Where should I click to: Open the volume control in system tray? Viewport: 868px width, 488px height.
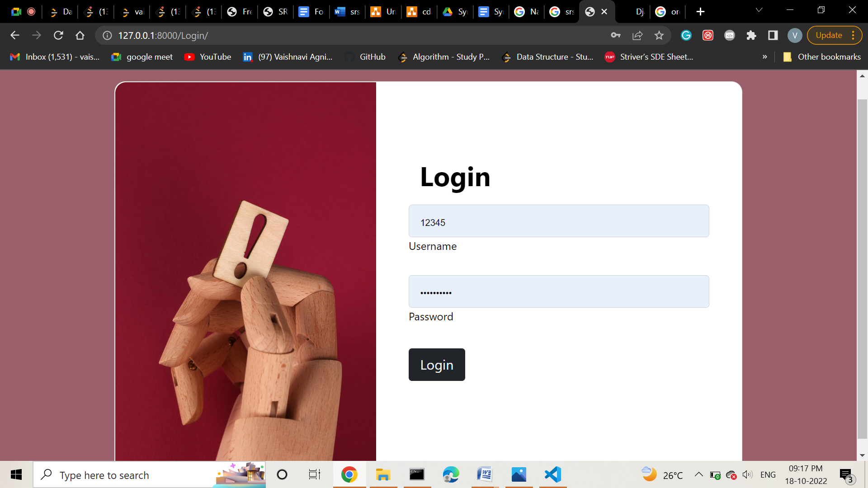747,474
